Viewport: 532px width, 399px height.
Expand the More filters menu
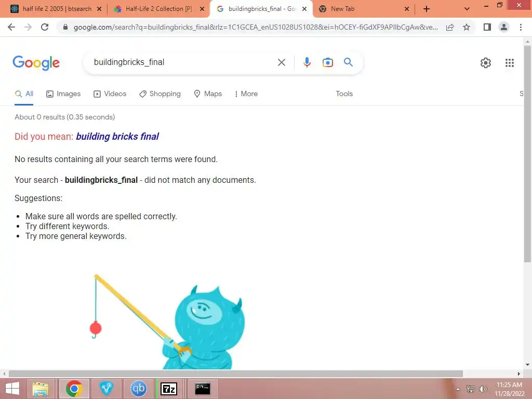pos(246,94)
